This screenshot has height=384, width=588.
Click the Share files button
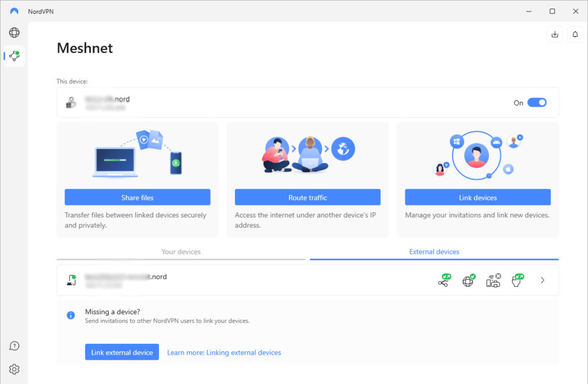click(x=137, y=197)
